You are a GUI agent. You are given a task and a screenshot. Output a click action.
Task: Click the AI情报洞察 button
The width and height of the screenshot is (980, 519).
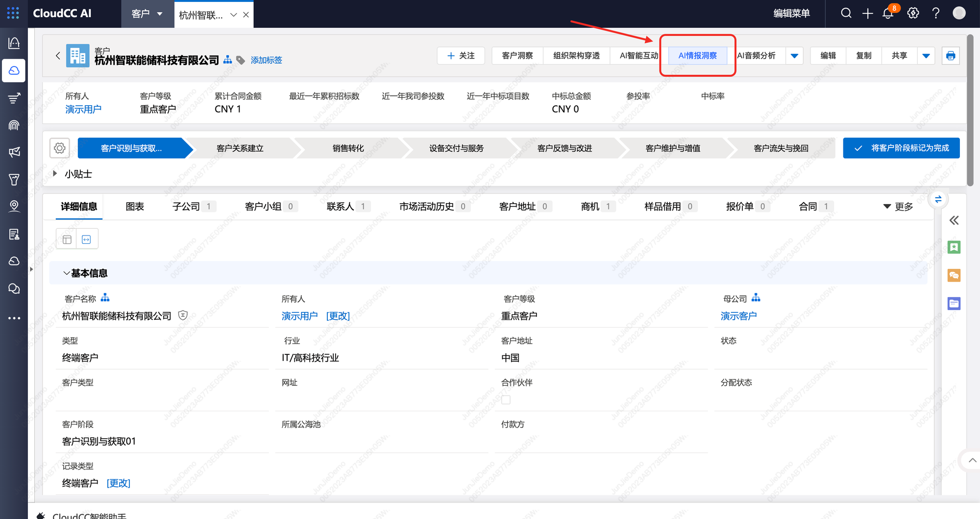[x=697, y=56]
